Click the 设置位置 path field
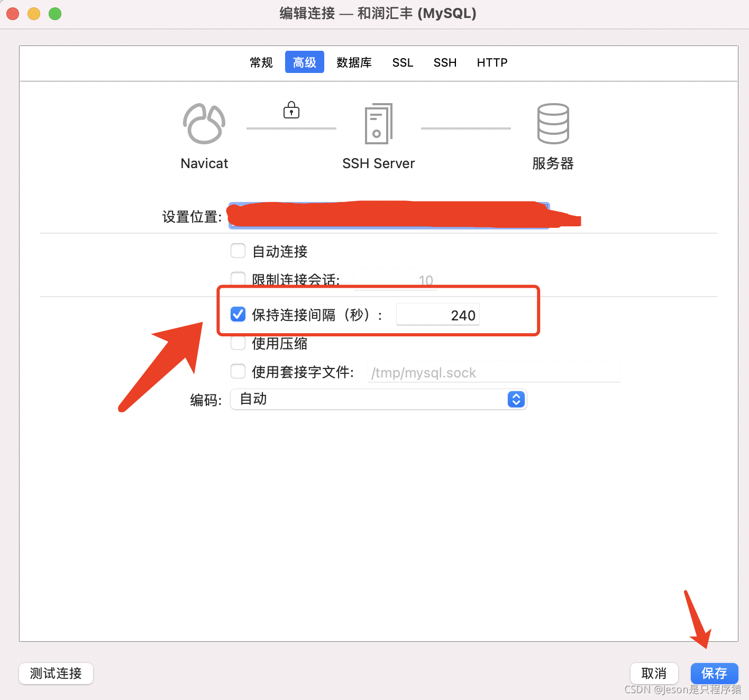749x700 pixels. click(389, 216)
